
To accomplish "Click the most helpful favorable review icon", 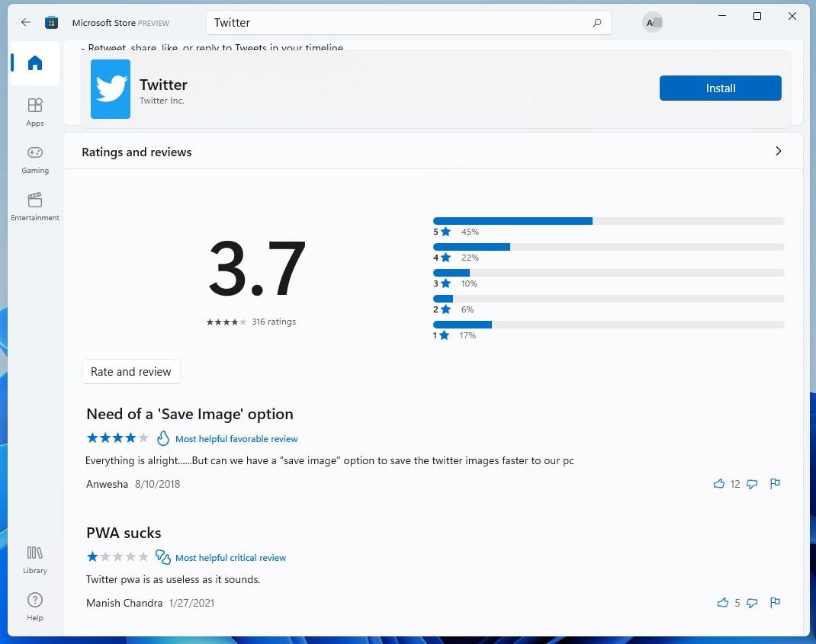I will tap(163, 438).
